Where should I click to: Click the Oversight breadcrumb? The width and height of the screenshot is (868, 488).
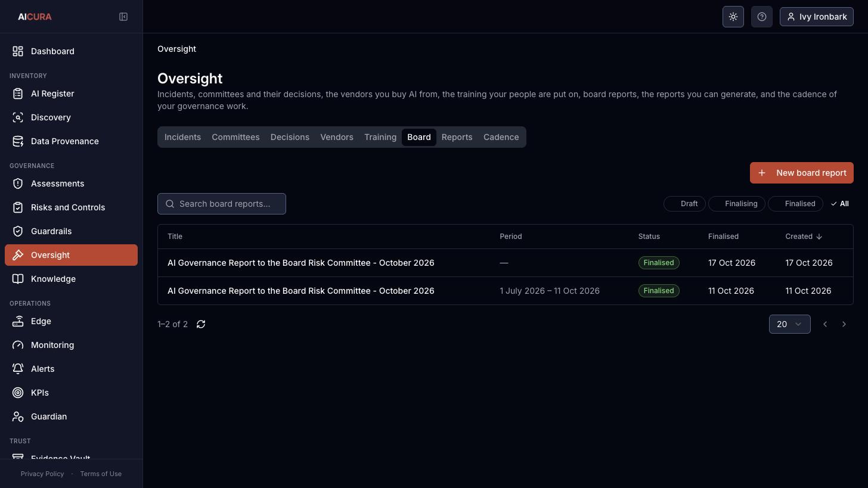coord(176,49)
